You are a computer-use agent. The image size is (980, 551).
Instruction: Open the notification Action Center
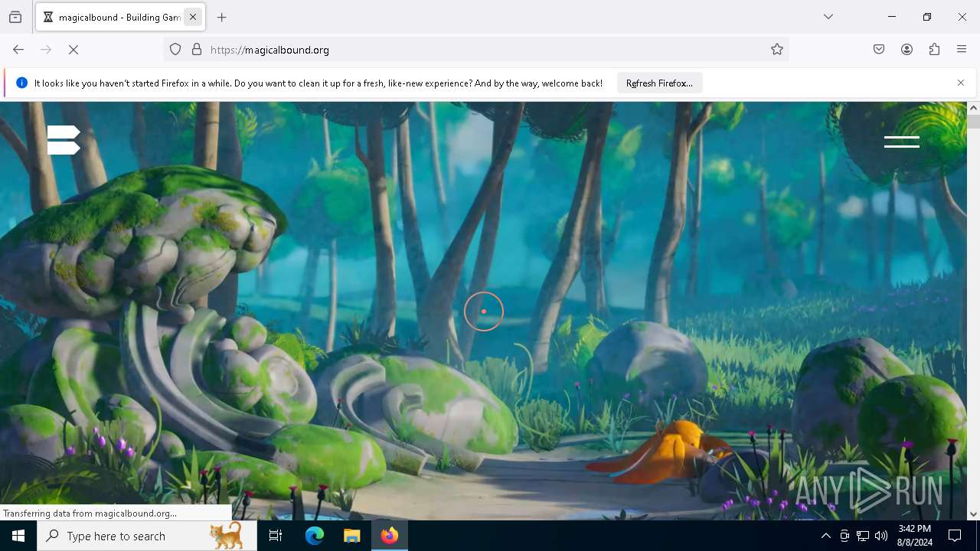click(x=955, y=536)
